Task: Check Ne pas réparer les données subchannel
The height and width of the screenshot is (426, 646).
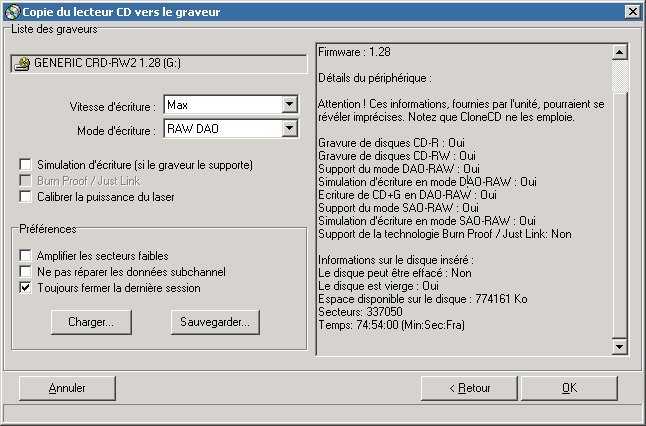Action: pyautogui.click(x=26, y=272)
